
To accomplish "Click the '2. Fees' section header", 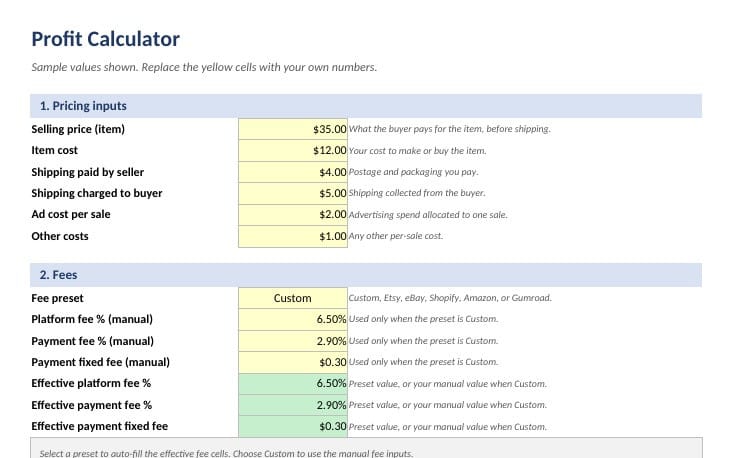I will click(366, 275).
